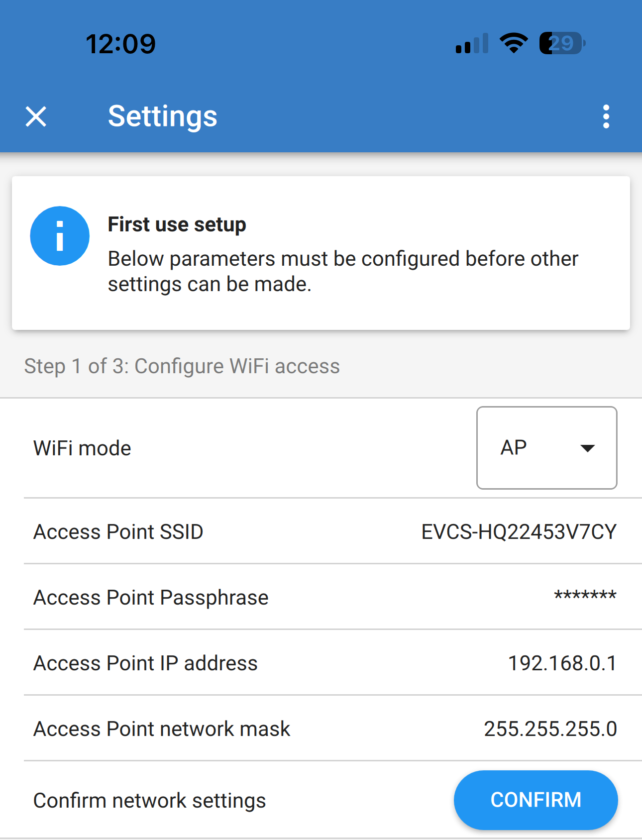The width and height of the screenshot is (642, 840).
Task: Click Confirm network settings label
Action: tap(149, 800)
